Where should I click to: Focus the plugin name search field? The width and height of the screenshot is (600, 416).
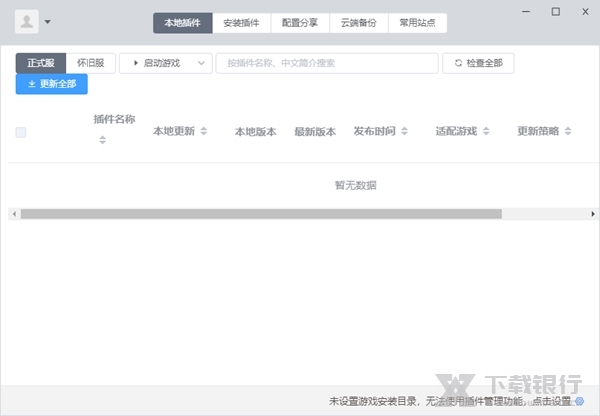point(327,63)
